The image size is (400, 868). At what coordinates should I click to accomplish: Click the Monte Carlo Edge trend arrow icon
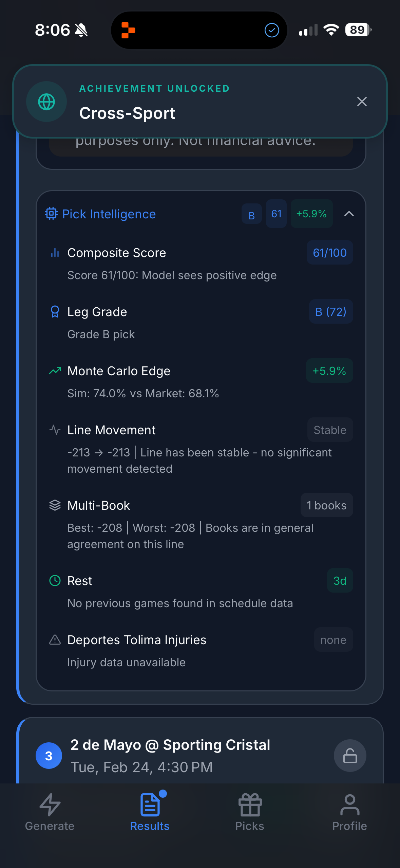(55, 370)
